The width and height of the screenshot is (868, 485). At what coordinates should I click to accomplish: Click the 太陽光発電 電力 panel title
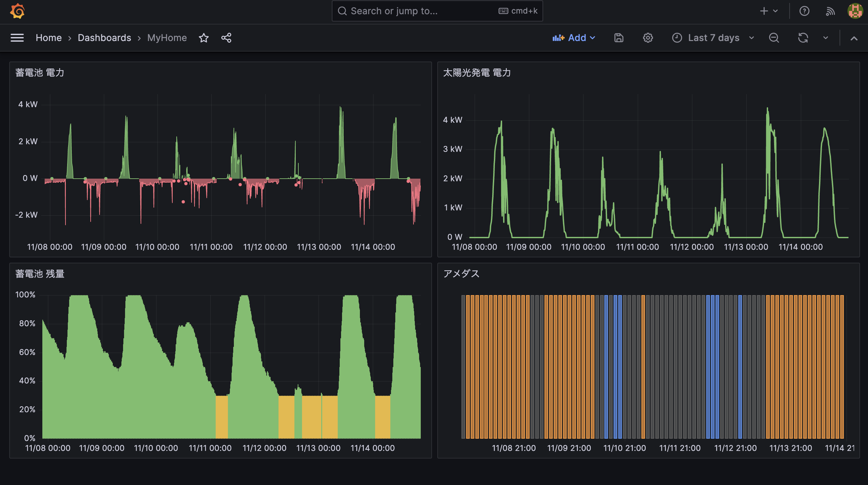point(477,72)
